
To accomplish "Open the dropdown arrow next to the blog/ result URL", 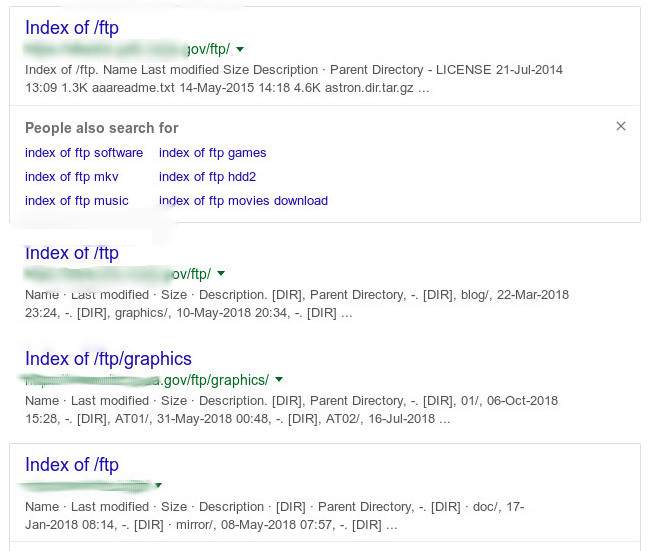I will click(221, 274).
